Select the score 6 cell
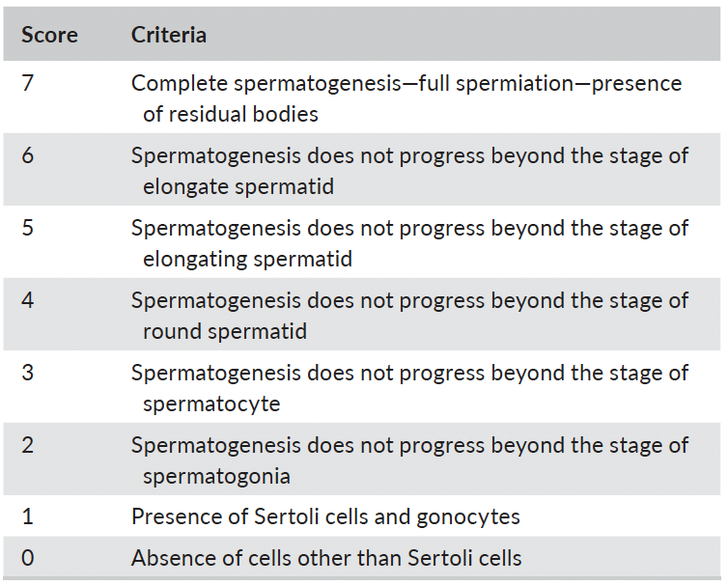 (27, 155)
